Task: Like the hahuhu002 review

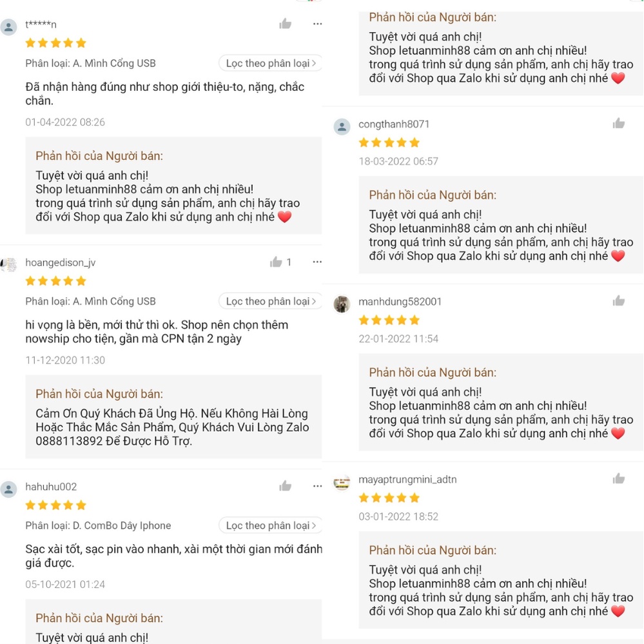Action: [x=285, y=486]
